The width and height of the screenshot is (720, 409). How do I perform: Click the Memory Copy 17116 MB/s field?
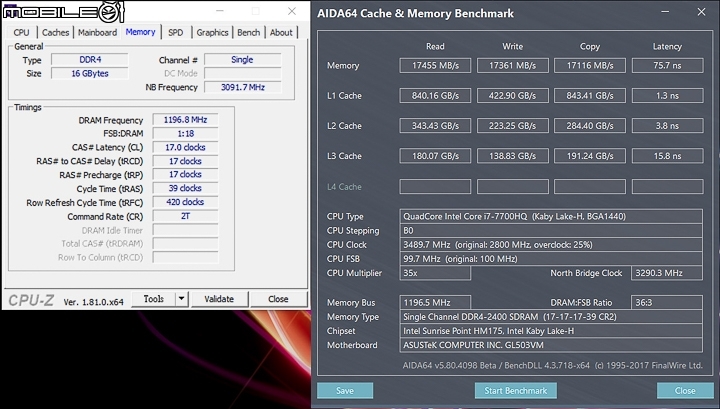pyautogui.click(x=590, y=66)
